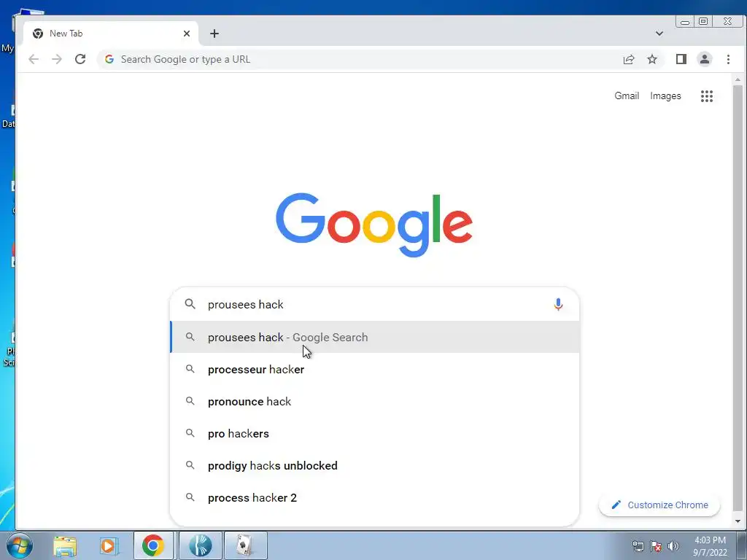Open the Solitaire cards taskbar icon
This screenshot has width=747, height=560.
pyautogui.click(x=245, y=545)
